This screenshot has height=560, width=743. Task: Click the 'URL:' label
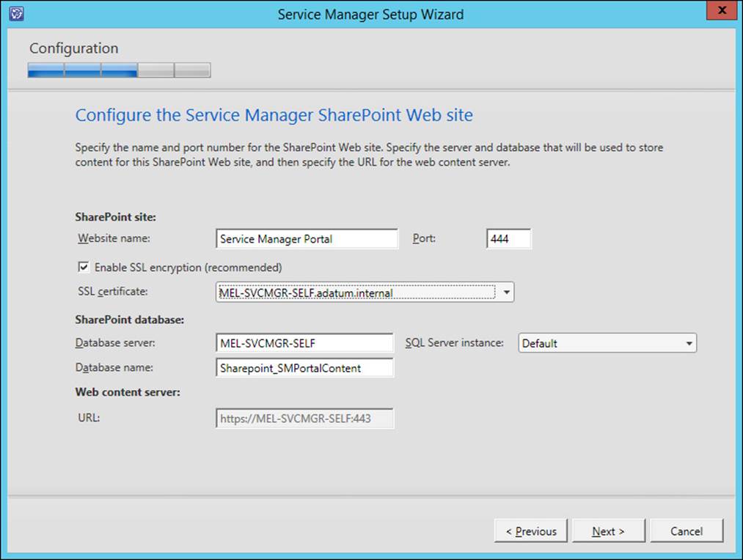pos(89,418)
